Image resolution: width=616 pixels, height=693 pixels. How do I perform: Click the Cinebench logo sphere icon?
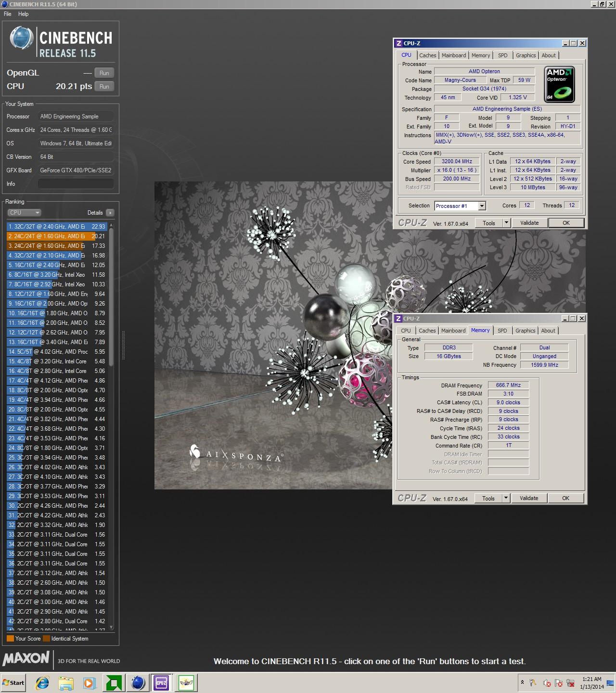point(22,38)
